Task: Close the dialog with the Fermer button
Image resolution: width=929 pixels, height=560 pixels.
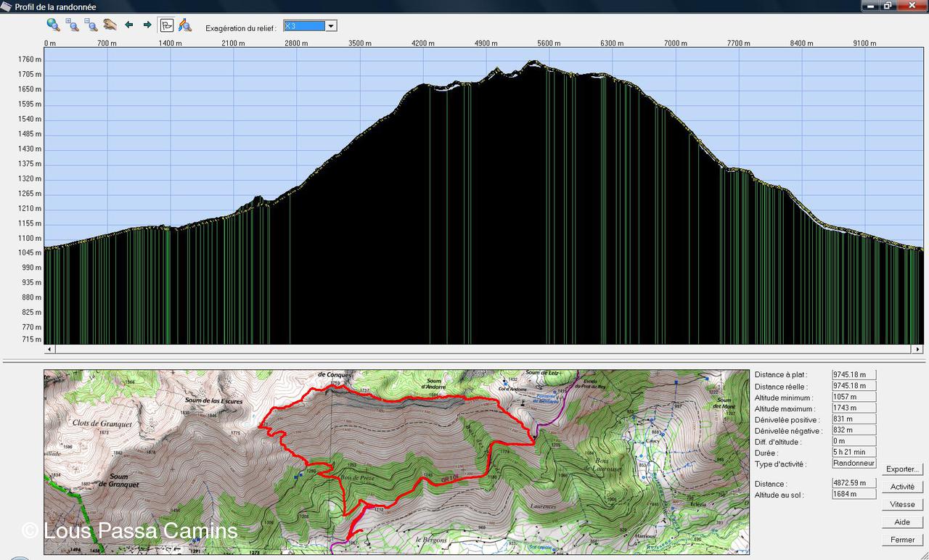Action: [x=902, y=540]
